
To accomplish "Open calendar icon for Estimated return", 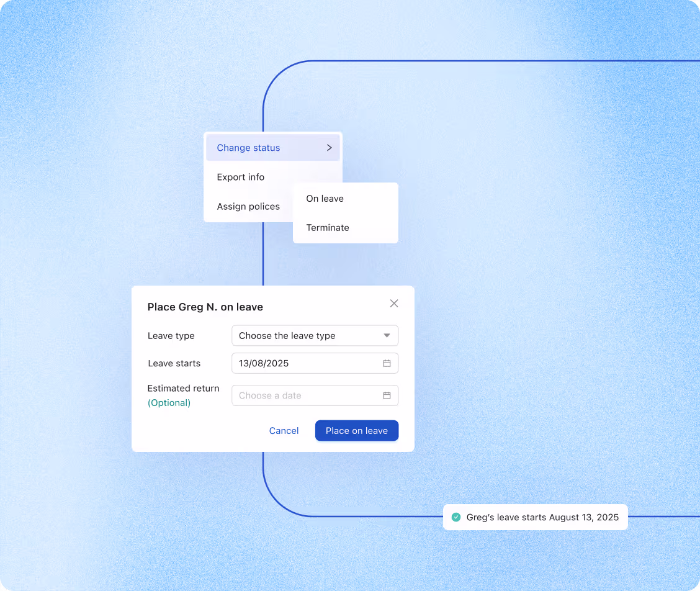I will tap(387, 396).
